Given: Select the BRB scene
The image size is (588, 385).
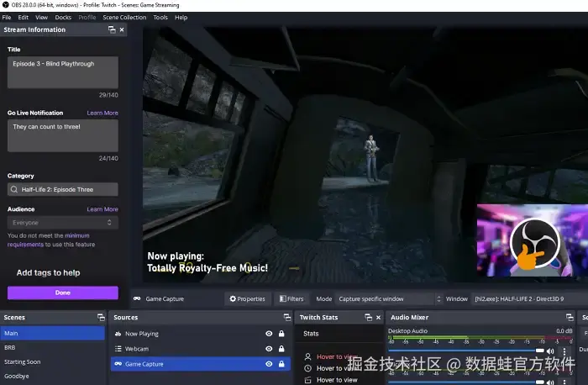Looking at the screenshot, I should [x=52, y=347].
